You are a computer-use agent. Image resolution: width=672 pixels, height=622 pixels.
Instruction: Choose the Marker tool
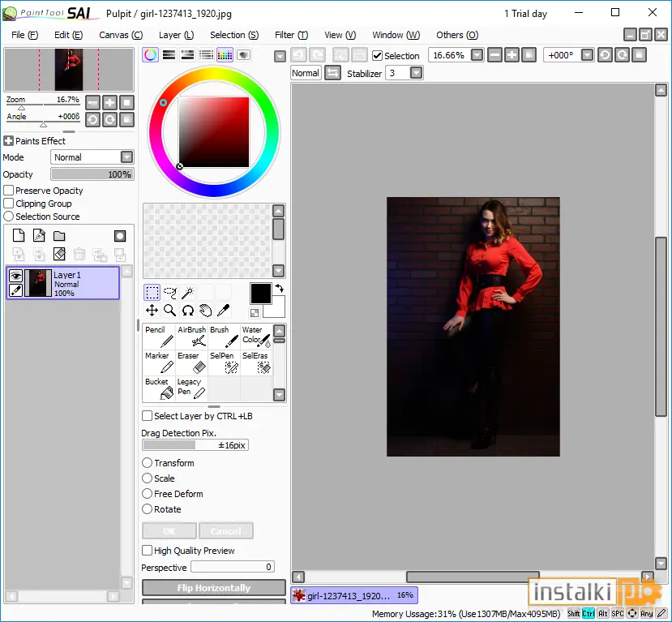[x=159, y=363]
